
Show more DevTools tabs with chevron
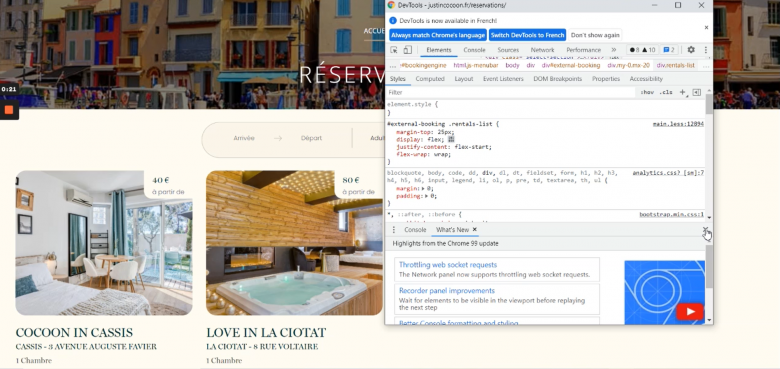point(613,50)
